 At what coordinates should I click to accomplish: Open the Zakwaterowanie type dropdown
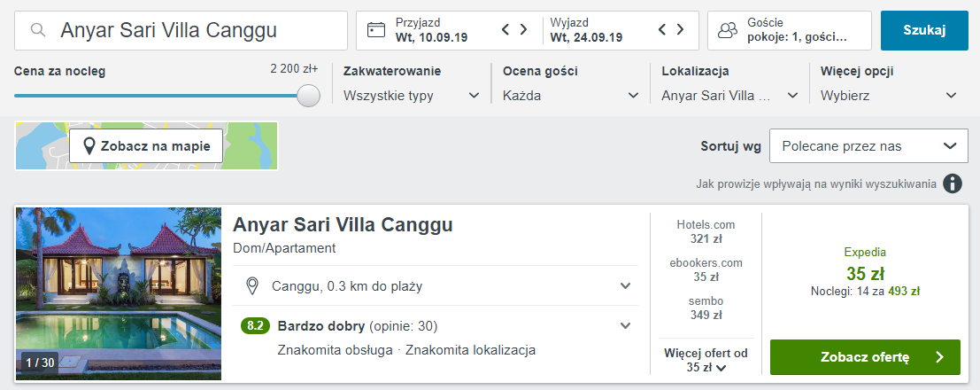click(x=412, y=96)
